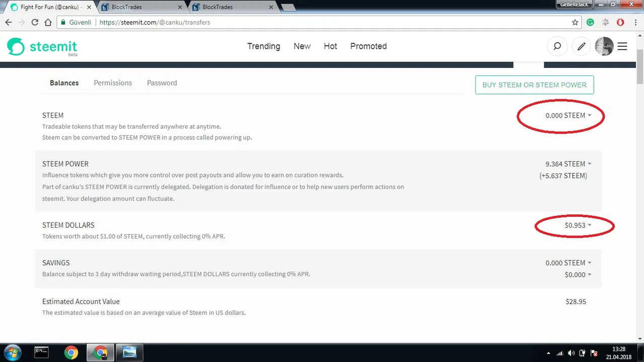This screenshot has width=644, height=362.
Task: Switch to the Permissions tab
Action: [113, 83]
